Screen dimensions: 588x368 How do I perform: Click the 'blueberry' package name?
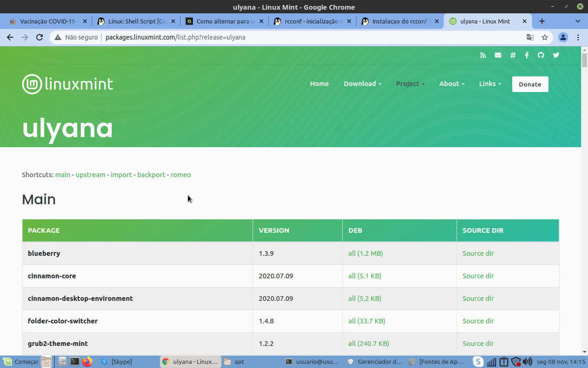pos(44,253)
